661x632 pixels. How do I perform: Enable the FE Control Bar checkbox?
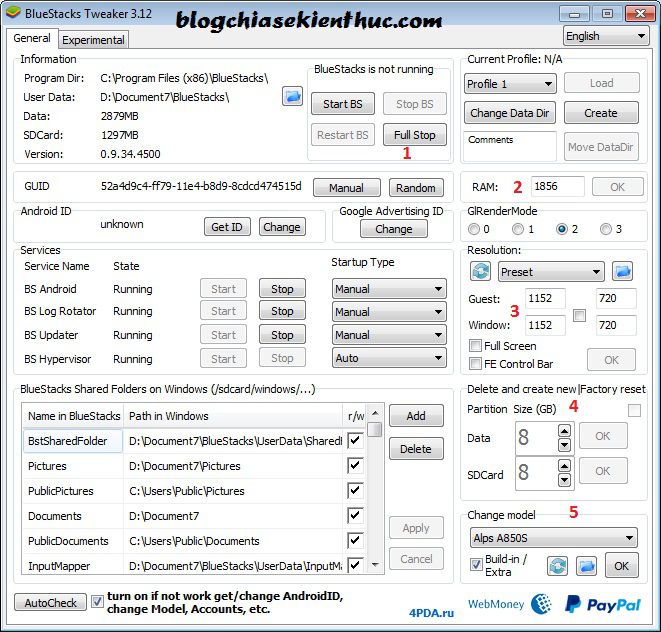475,363
